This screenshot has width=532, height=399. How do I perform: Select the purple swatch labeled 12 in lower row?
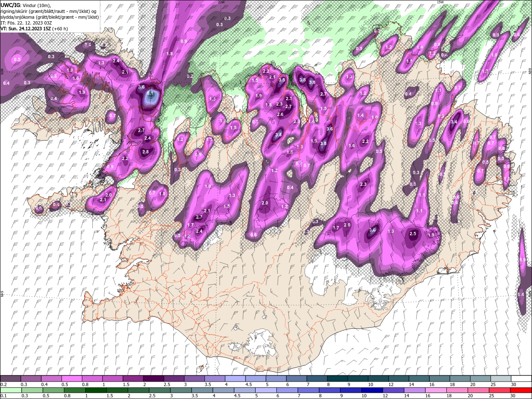click(x=393, y=390)
